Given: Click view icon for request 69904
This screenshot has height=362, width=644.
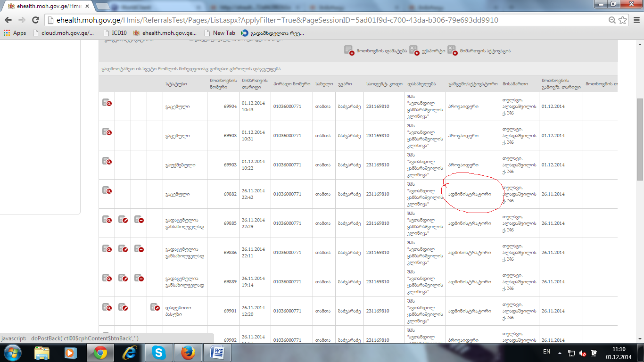Looking at the screenshot, I should point(107,103).
